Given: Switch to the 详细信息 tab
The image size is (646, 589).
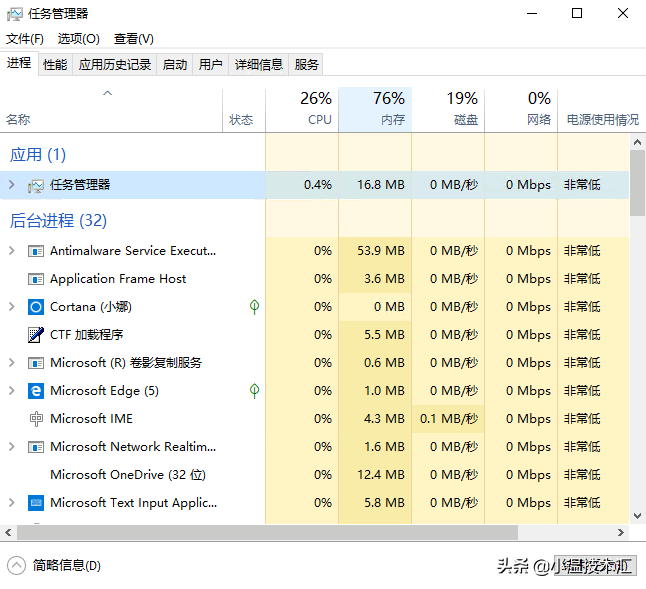Looking at the screenshot, I should (259, 65).
